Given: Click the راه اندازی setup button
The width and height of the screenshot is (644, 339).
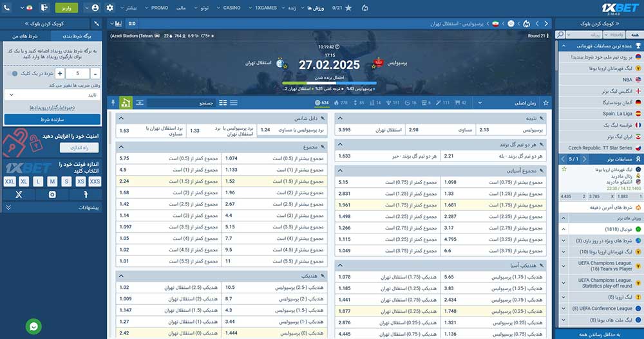Looking at the screenshot, I should [79, 147].
